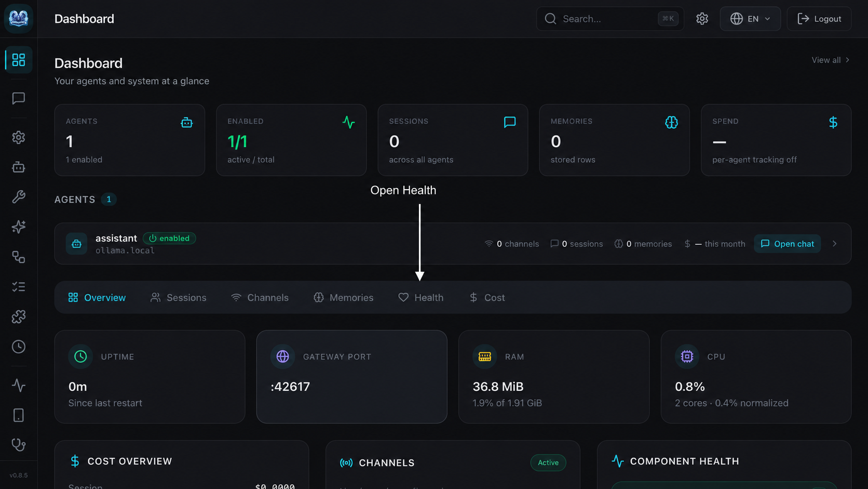The image size is (868, 489).
Task: Click the Sessions stat card
Action: [453, 140]
